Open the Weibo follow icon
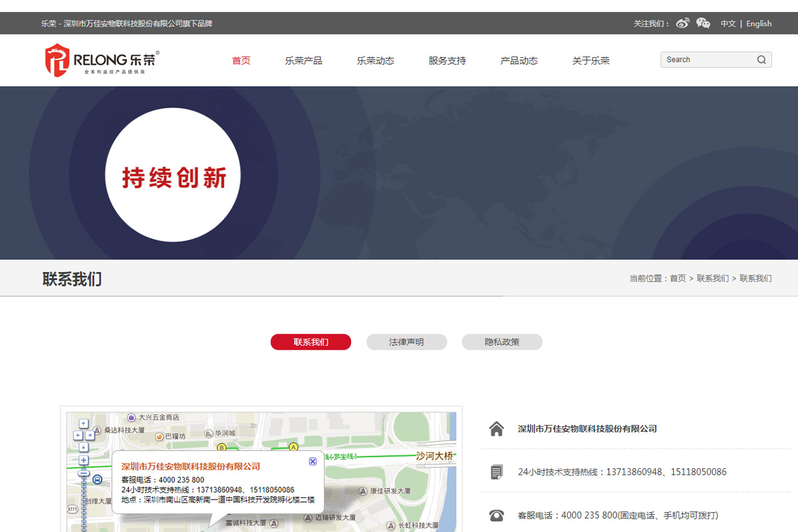The height and width of the screenshot is (532, 798). [x=682, y=23]
